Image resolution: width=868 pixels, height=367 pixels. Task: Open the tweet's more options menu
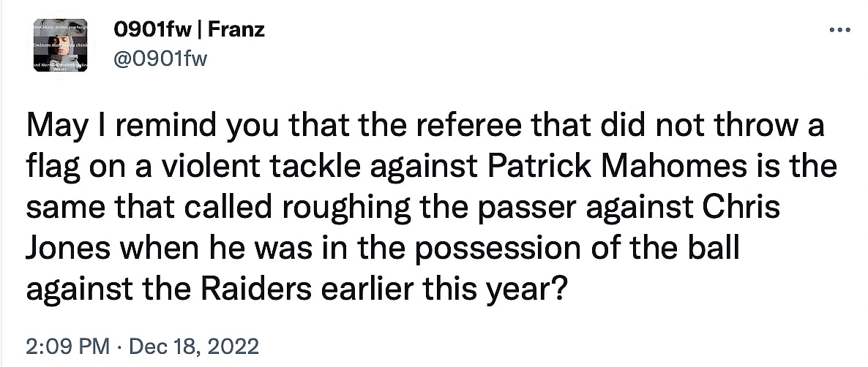[837, 30]
